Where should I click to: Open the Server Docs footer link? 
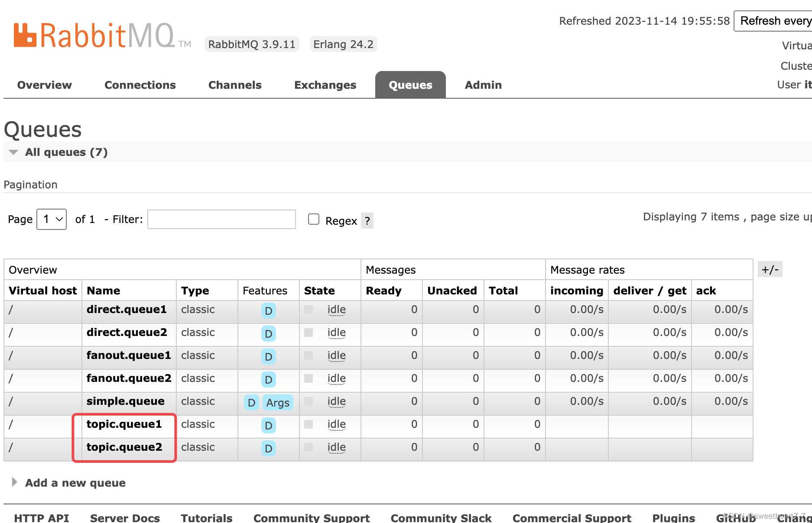click(x=125, y=518)
